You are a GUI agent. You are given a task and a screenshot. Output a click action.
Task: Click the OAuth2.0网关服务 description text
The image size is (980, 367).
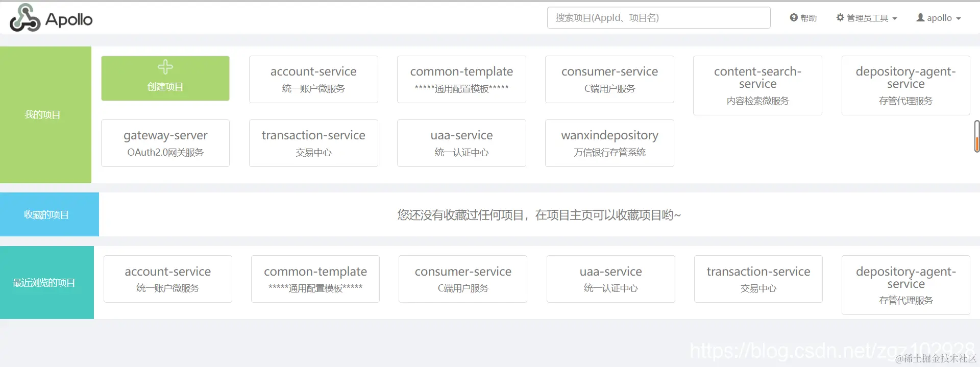pos(165,152)
